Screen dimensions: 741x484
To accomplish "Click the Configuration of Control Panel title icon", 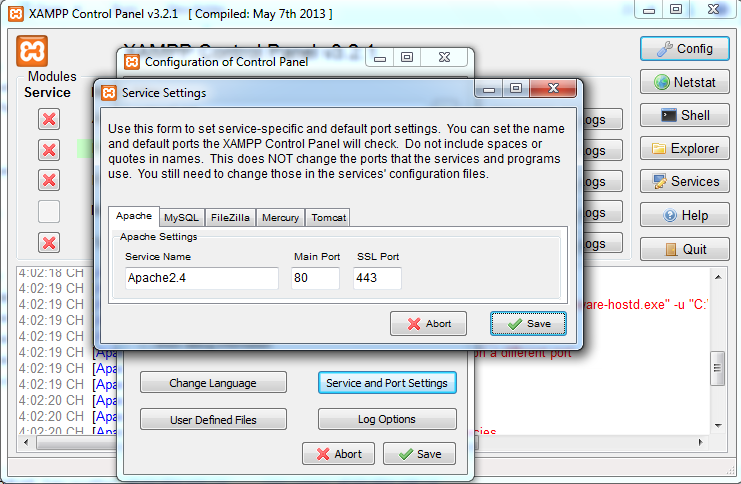I will click(x=132, y=62).
